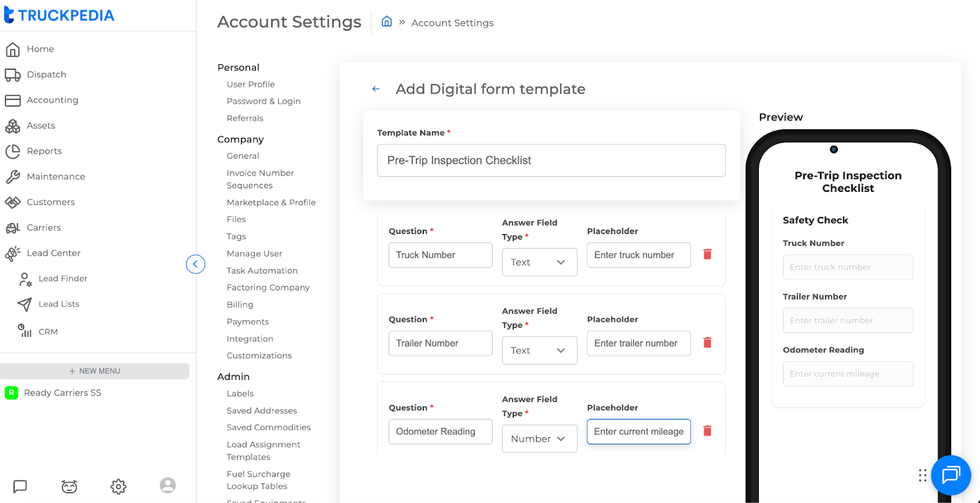Image resolution: width=980 pixels, height=503 pixels.
Task: Click the home breadcrumb icon
Action: click(x=386, y=22)
